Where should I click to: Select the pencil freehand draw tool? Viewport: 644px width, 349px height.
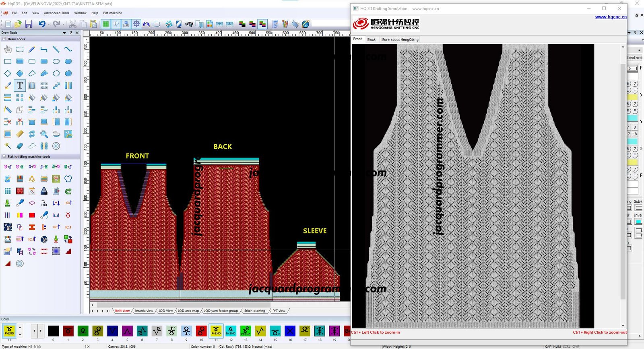(x=32, y=49)
